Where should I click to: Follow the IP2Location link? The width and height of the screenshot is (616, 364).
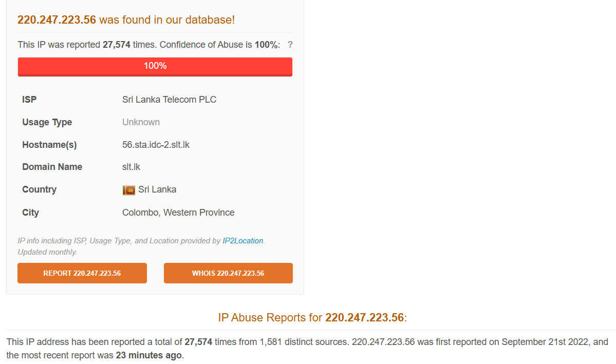(242, 240)
